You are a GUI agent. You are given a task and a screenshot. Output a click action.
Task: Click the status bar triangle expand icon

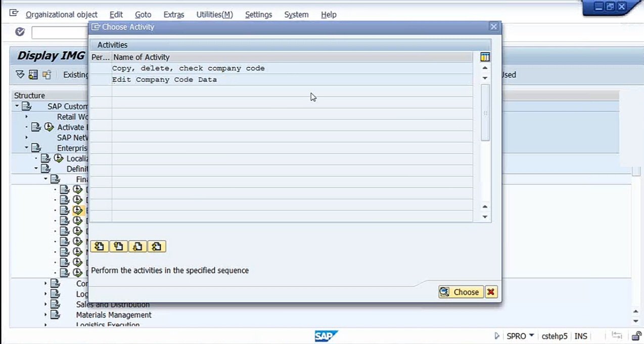click(497, 336)
